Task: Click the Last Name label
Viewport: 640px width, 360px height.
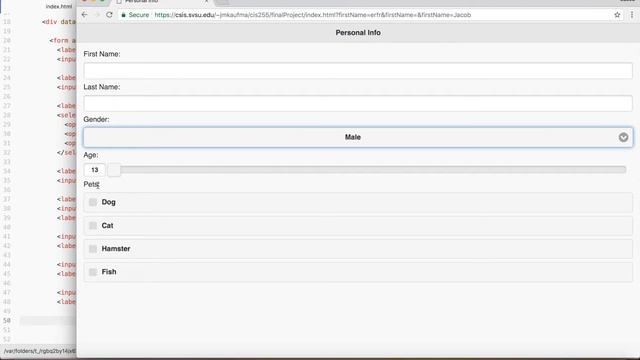Action: (x=102, y=87)
